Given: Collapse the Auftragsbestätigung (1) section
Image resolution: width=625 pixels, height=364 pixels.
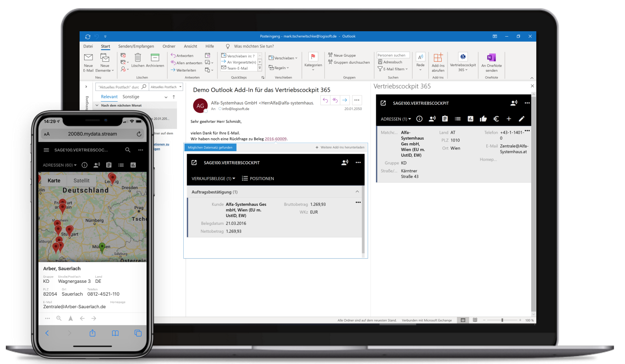Looking at the screenshot, I should pyautogui.click(x=357, y=192).
